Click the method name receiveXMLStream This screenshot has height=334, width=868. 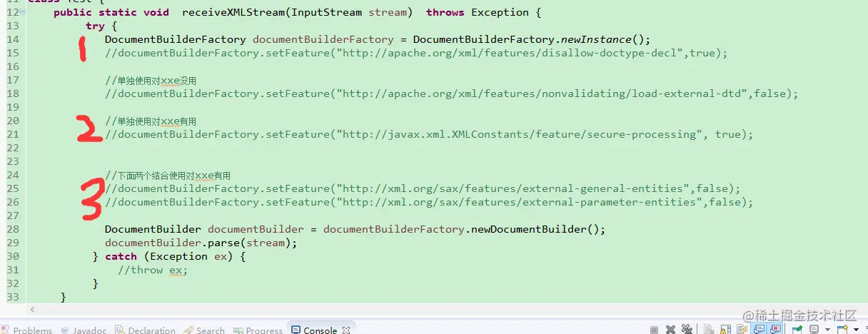point(234,12)
